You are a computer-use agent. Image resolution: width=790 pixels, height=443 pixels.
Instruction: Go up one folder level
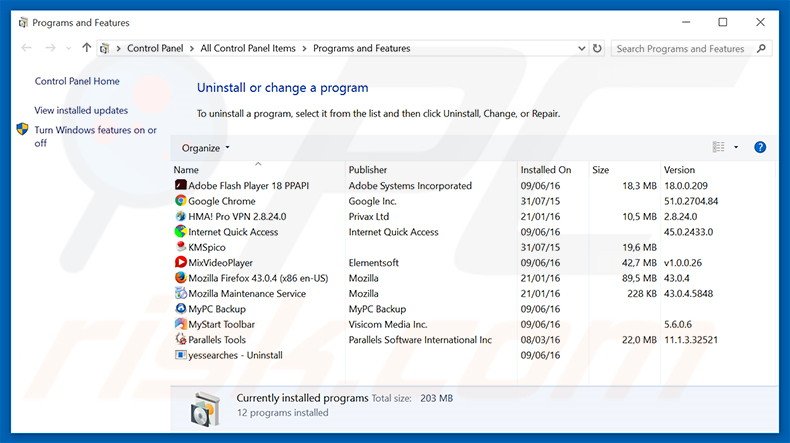pos(87,48)
